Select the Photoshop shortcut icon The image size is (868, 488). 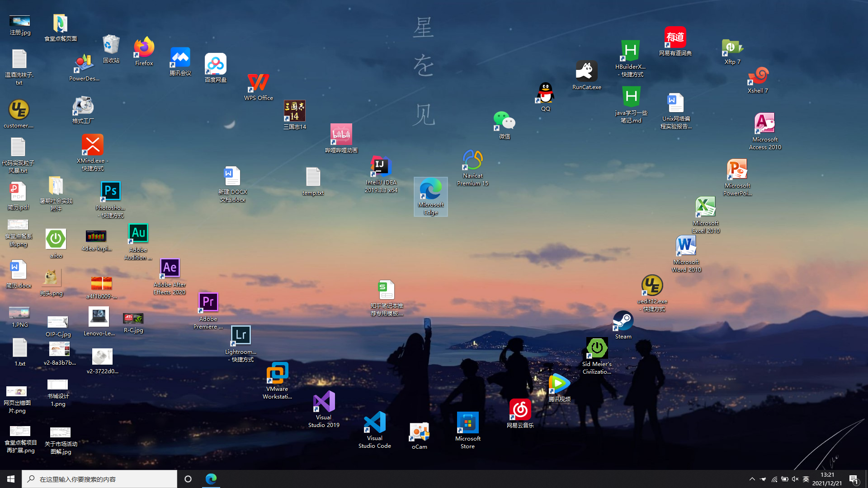[x=110, y=200]
